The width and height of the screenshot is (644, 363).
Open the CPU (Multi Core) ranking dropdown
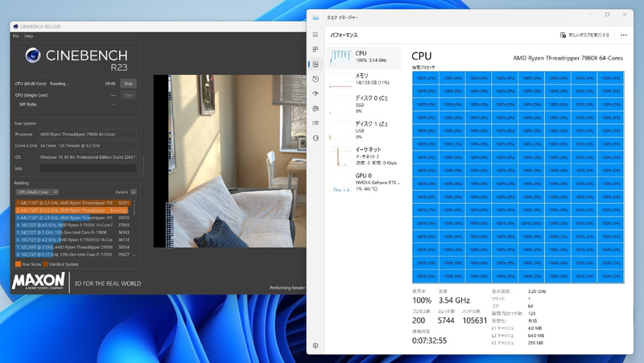click(37, 192)
